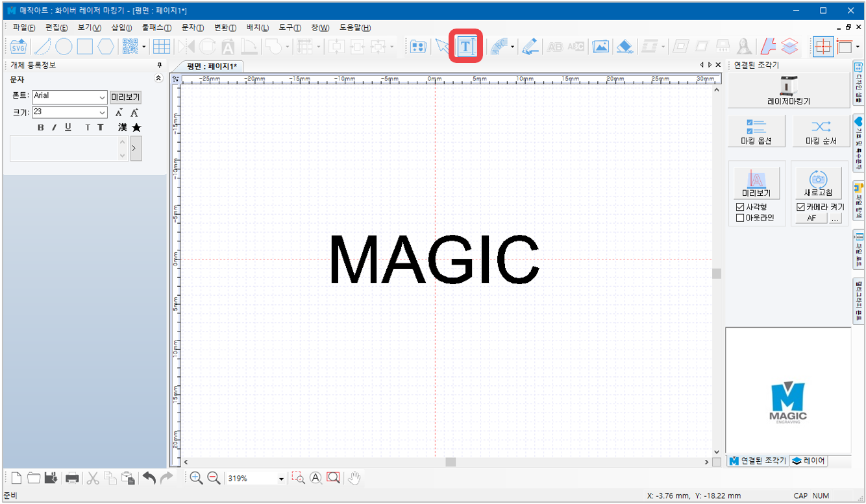Screen dimensions: 866x504
Task: Pin the 개체 등록정보 panel
Action: point(160,65)
